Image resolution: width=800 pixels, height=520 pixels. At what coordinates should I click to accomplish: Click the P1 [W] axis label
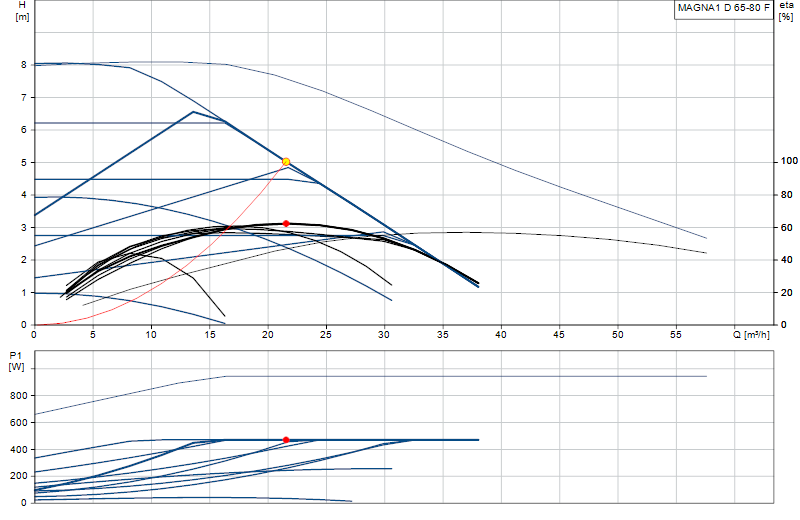coord(16,361)
